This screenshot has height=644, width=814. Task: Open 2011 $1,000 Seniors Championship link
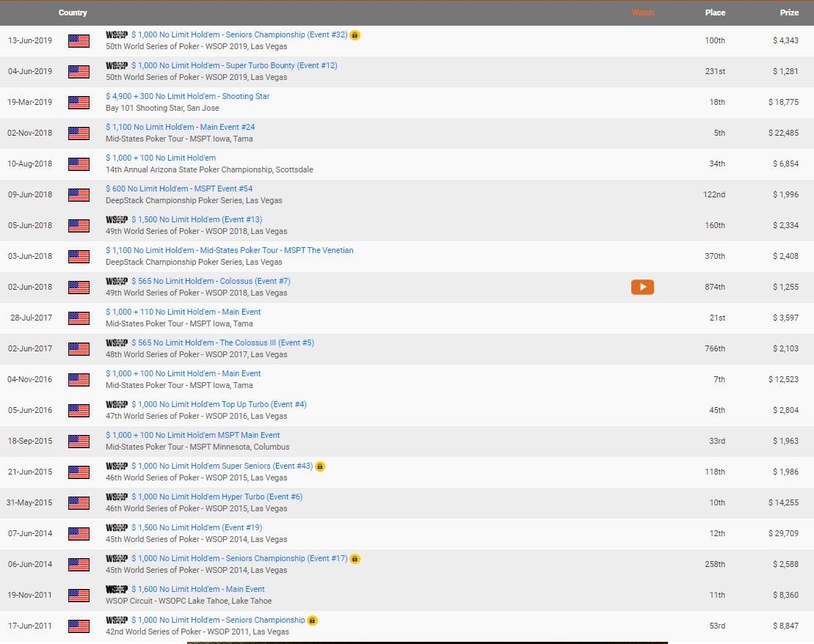click(x=218, y=620)
